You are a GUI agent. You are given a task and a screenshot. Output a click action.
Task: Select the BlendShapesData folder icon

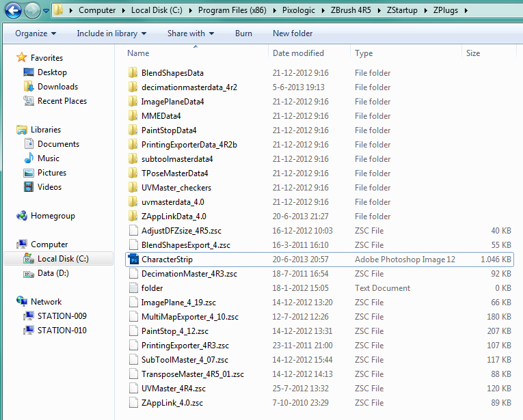[133, 72]
